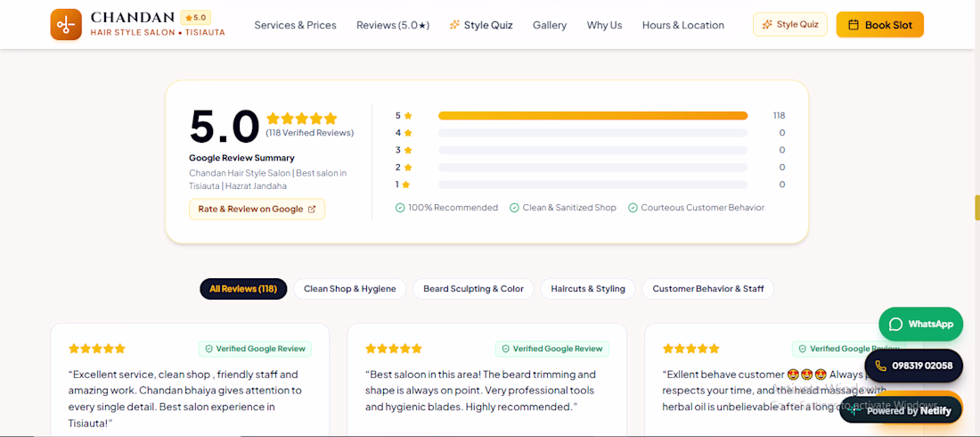The image size is (980, 437).
Task: Click the calendar icon in Book Slot button
Action: [x=853, y=25]
